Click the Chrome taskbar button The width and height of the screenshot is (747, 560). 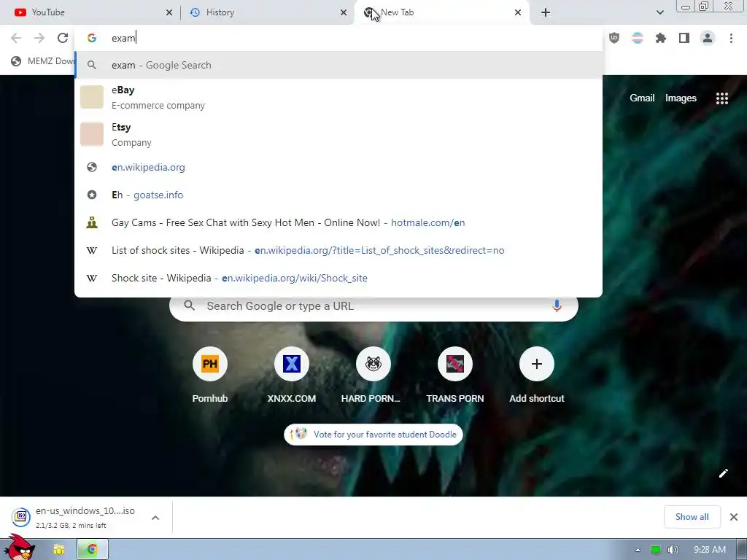coord(93,550)
